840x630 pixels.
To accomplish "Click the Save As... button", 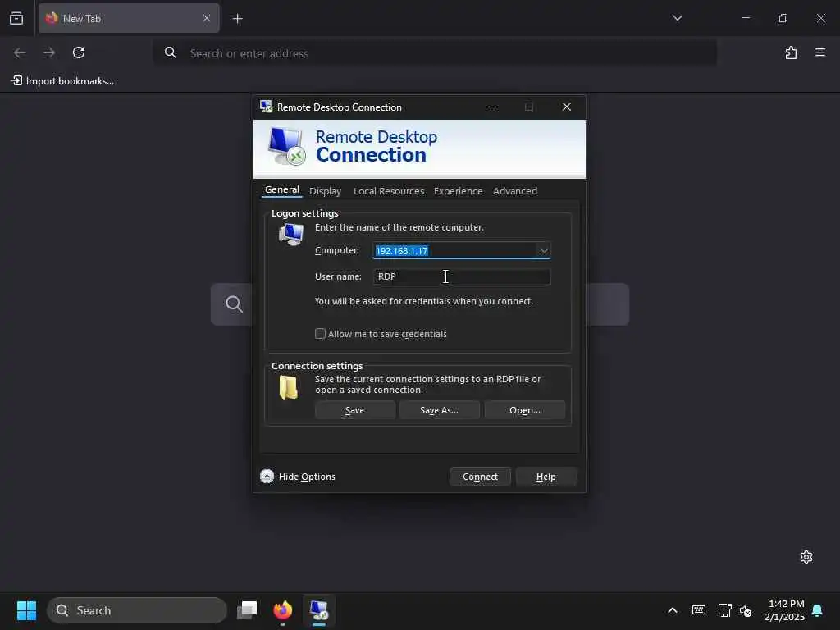I will pyautogui.click(x=439, y=410).
